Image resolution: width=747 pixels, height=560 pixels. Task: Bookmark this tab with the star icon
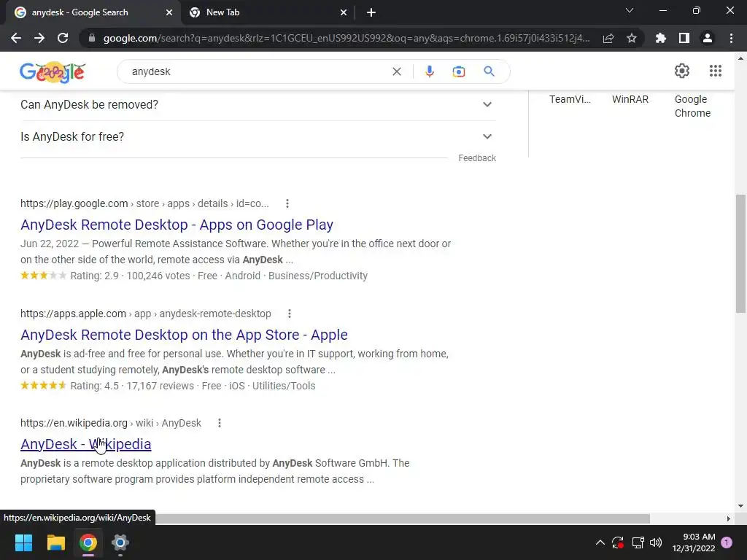pyautogui.click(x=632, y=38)
